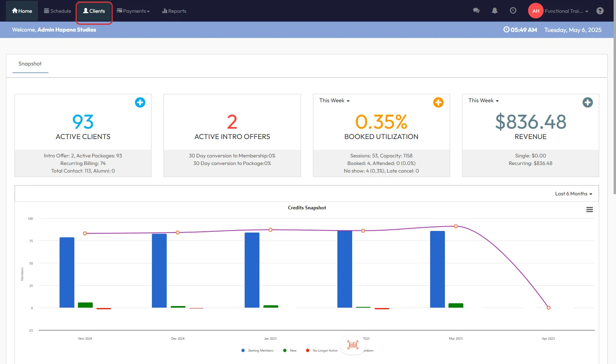
Task: Click the AH user avatar
Action: coord(536,11)
